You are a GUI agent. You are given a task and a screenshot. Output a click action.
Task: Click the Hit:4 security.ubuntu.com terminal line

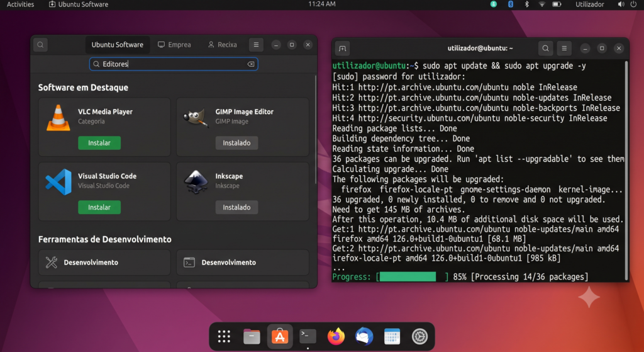[469, 118]
